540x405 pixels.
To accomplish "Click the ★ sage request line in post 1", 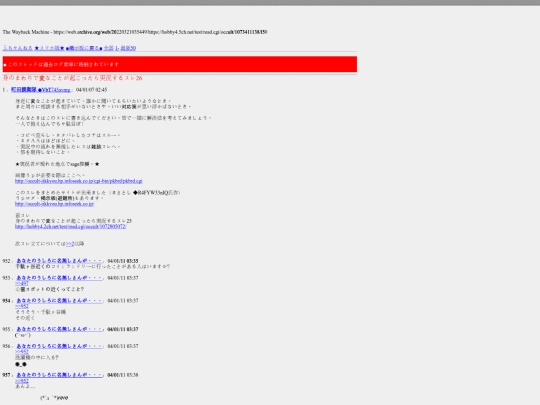I will pyautogui.click(x=57, y=164).
